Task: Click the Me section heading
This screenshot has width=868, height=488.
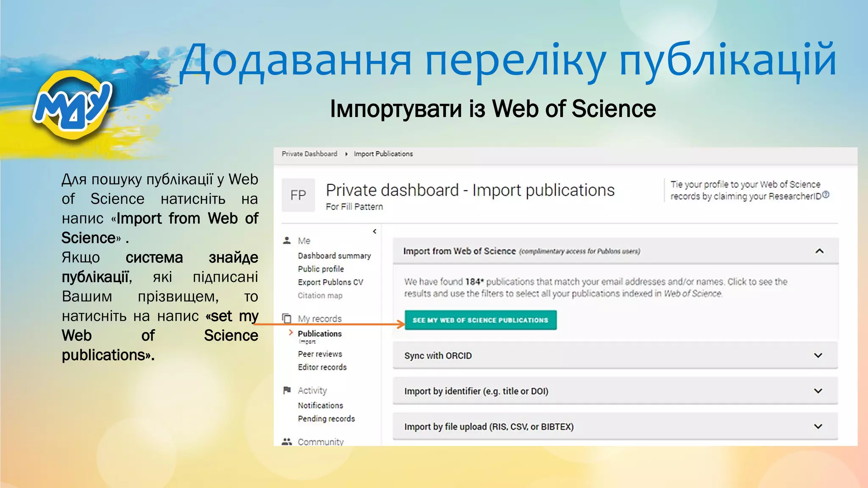Action: pos(304,241)
